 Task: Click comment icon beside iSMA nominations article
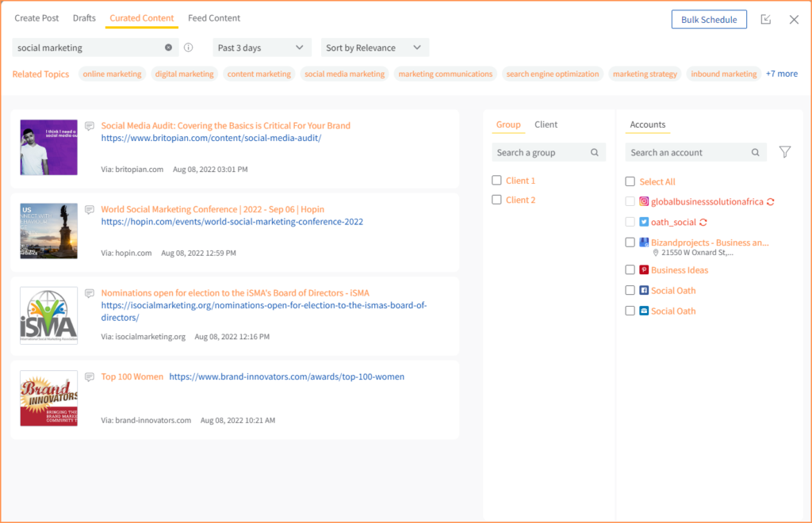pyautogui.click(x=90, y=293)
